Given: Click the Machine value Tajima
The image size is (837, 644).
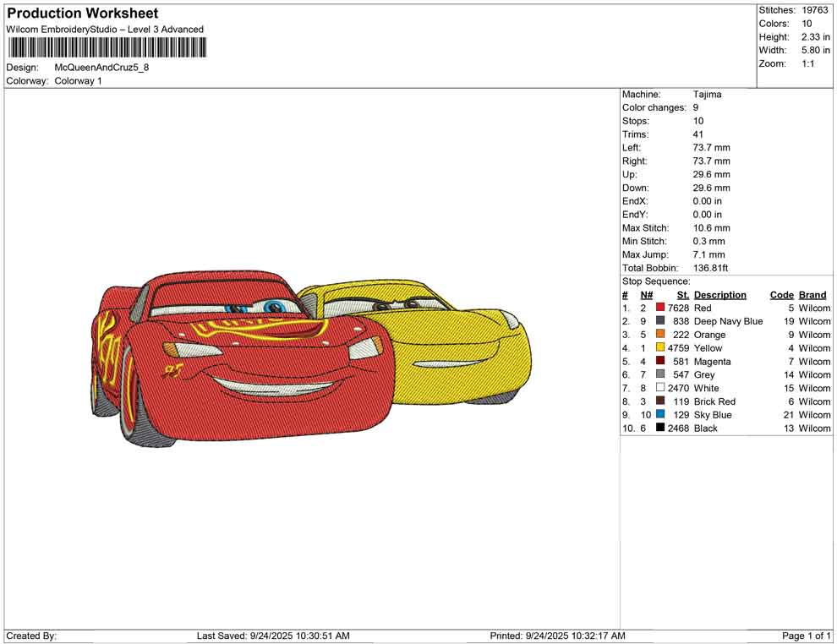Looking at the screenshot, I should pos(707,95).
